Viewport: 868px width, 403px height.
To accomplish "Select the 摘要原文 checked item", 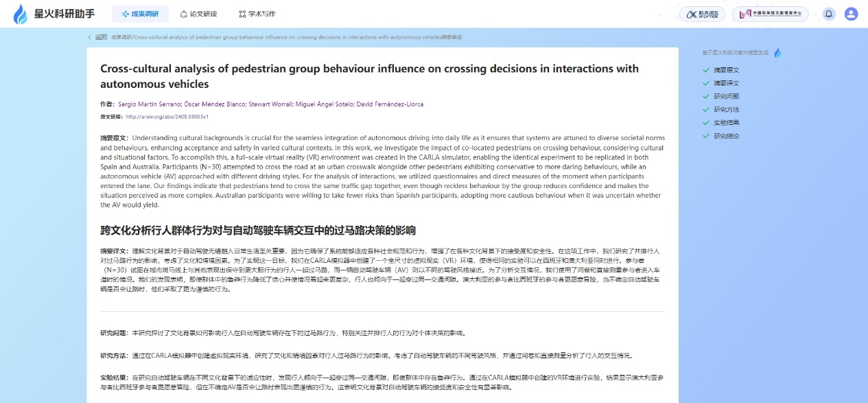I will tap(720, 70).
